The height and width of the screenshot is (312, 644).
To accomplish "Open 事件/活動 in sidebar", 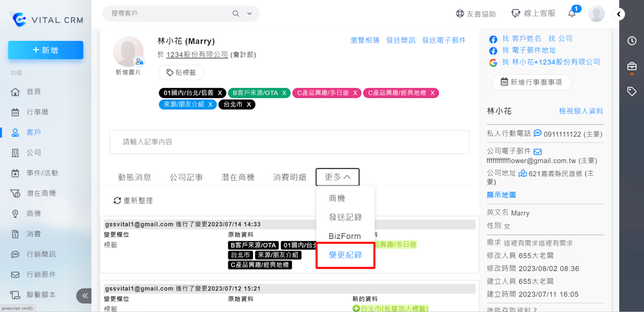I will coord(42,173).
